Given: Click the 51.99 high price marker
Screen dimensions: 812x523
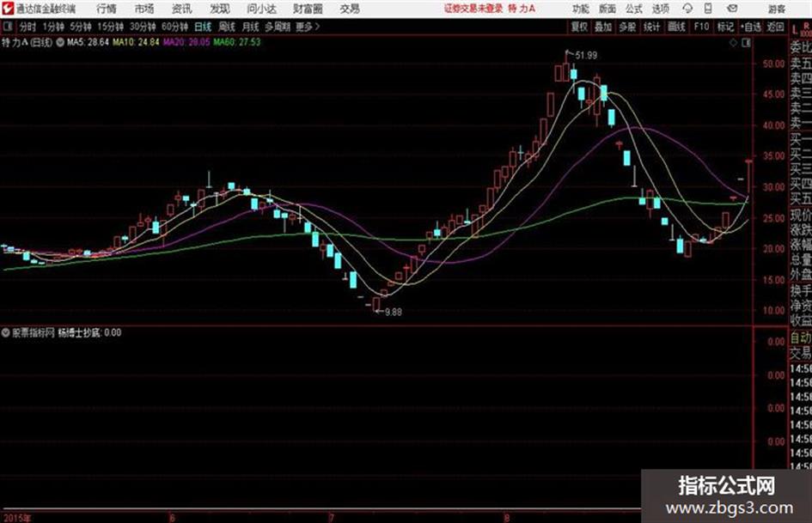Looking at the screenshot, I should pyautogui.click(x=586, y=55).
